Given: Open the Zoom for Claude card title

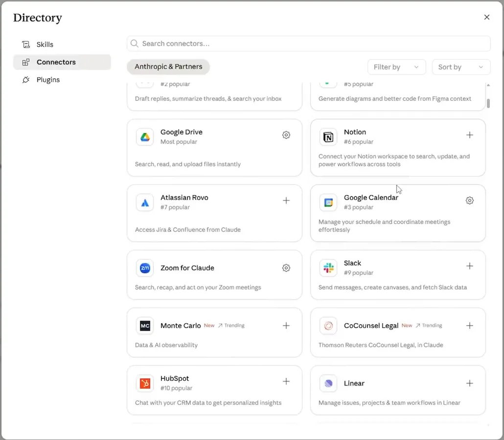Looking at the screenshot, I should 187,268.
